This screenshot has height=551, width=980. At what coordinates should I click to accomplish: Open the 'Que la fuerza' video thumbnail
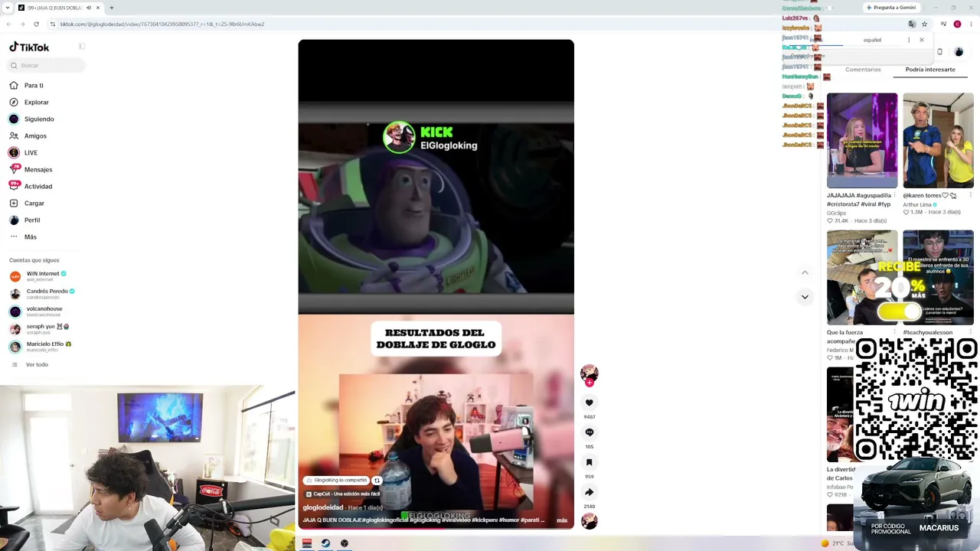(x=862, y=278)
